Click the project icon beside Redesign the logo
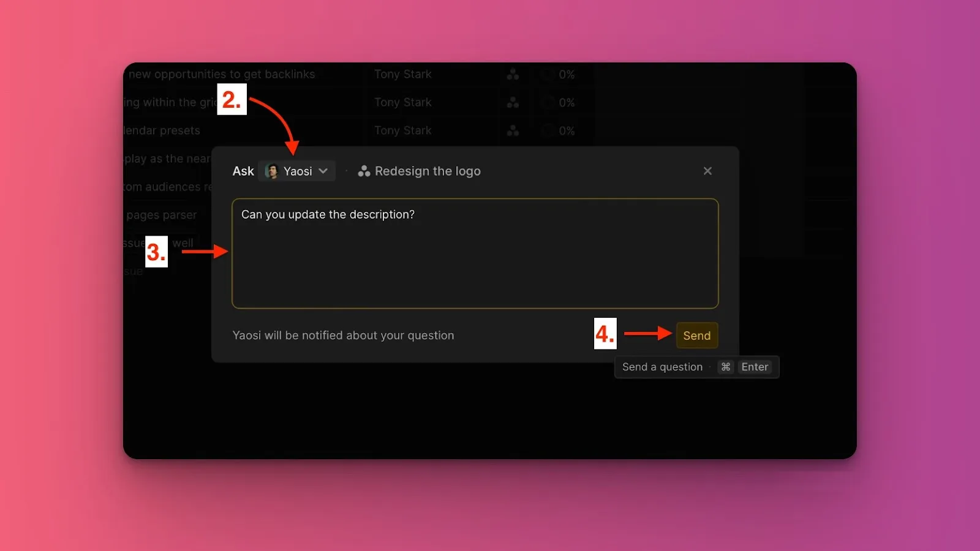Image resolution: width=980 pixels, height=551 pixels. (364, 171)
